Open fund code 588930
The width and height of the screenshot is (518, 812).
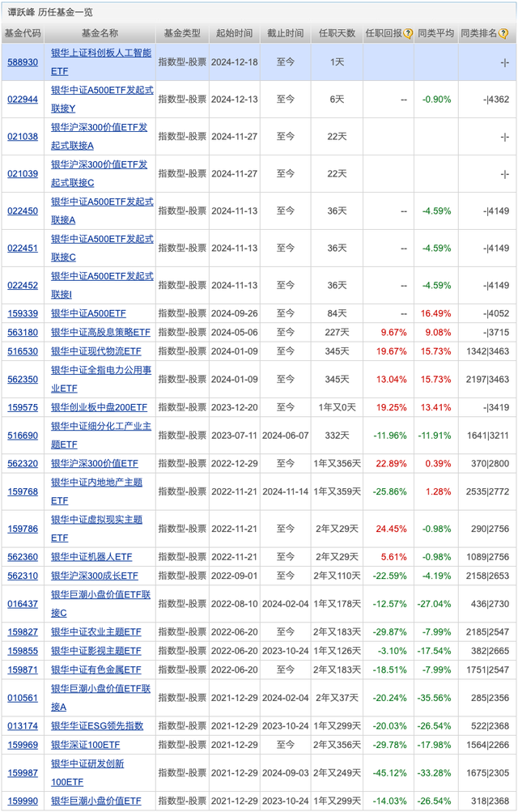(x=23, y=62)
